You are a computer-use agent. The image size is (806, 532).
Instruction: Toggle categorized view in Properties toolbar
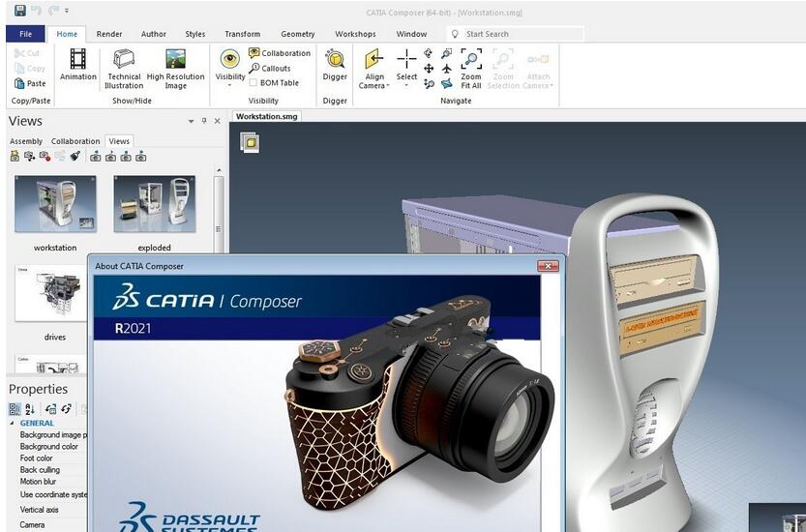coord(15,409)
